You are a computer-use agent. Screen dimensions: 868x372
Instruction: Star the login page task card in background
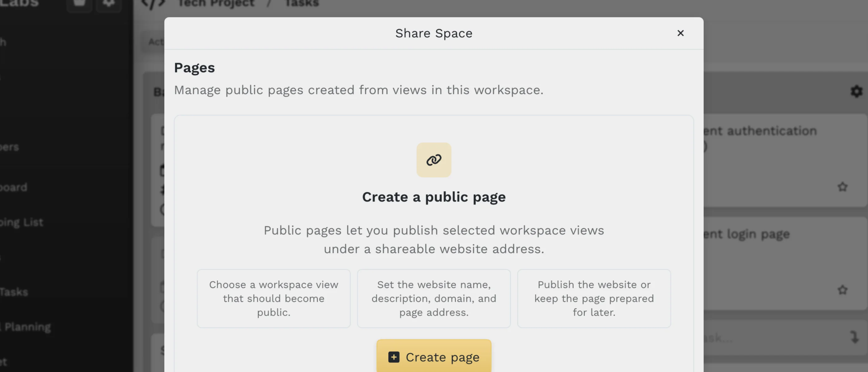[842, 290]
